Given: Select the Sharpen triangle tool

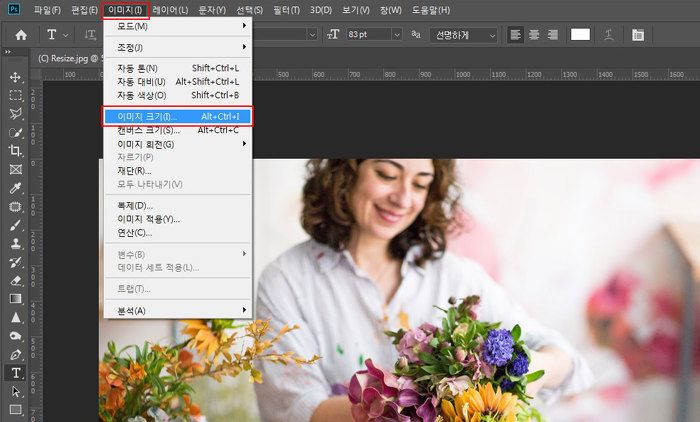Looking at the screenshot, I should pos(16,318).
